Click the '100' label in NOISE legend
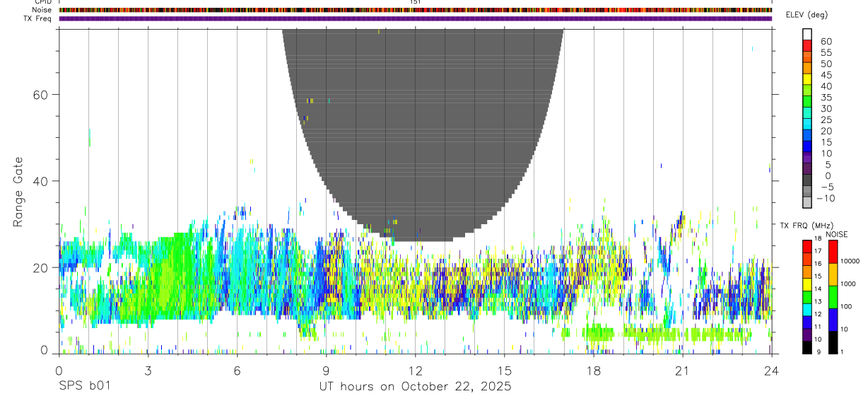Viewport: 868px width, 401px height. click(848, 306)
